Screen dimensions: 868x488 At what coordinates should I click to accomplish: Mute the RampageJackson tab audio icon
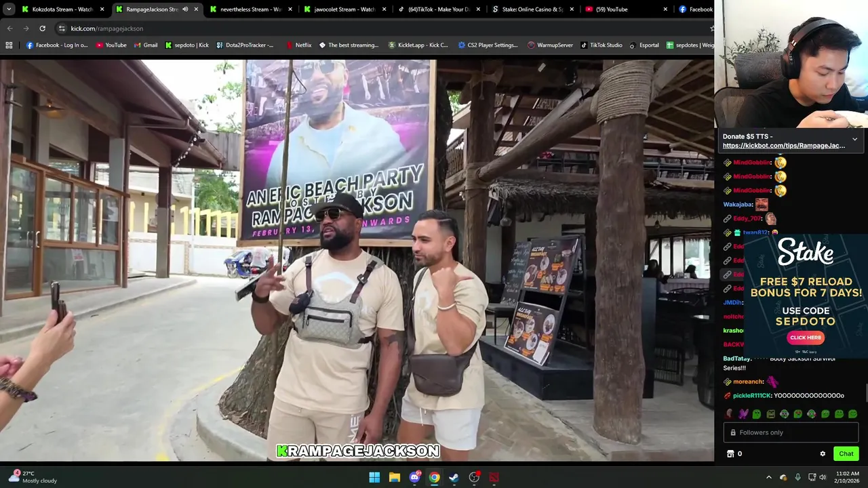(185, 9)
